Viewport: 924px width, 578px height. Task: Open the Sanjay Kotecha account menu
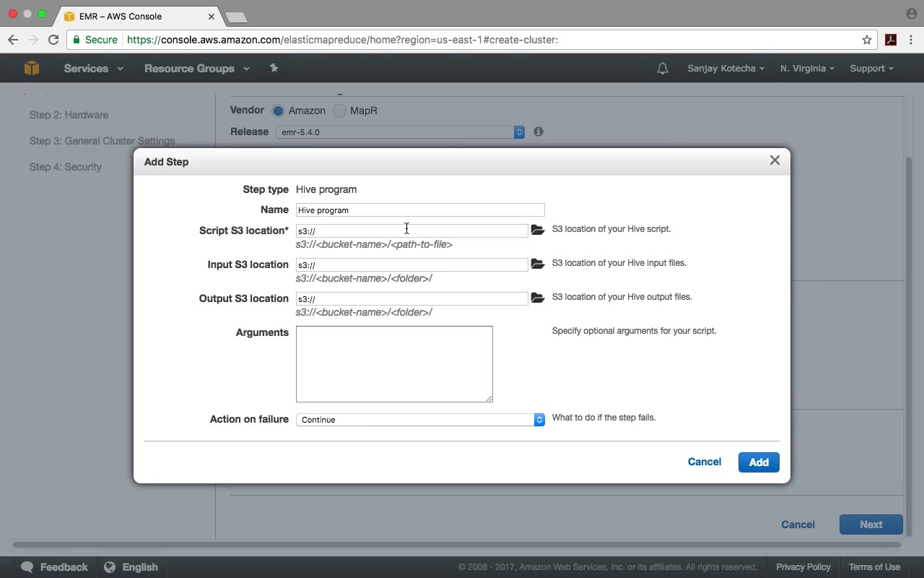[x=725, y=69]
